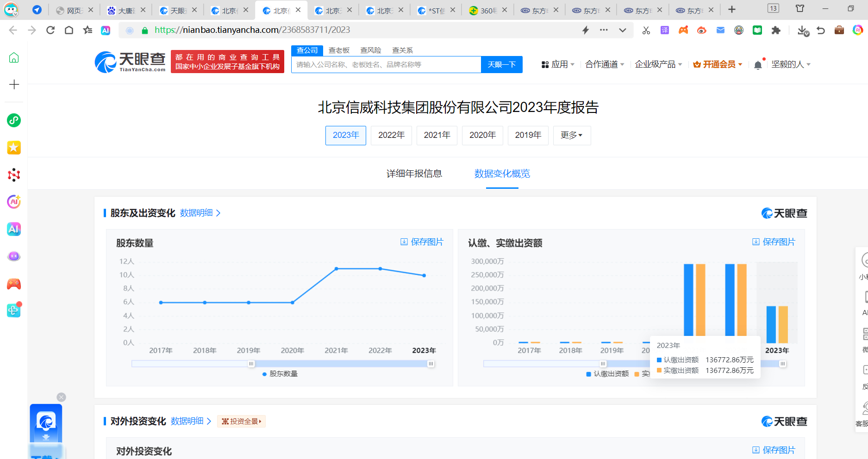The width and height of the screenshot is (868, 459).
Task: Add new sidebar item with plus icon
Action: (14, 85)
